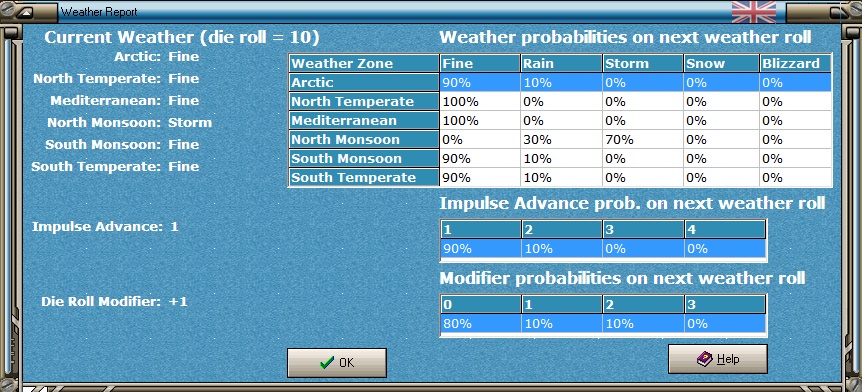The width and height of the screenshot is (862, 392).
Task: Select South Monsoon Rain cell showing 10%
Action: click(x=561, y=158)
